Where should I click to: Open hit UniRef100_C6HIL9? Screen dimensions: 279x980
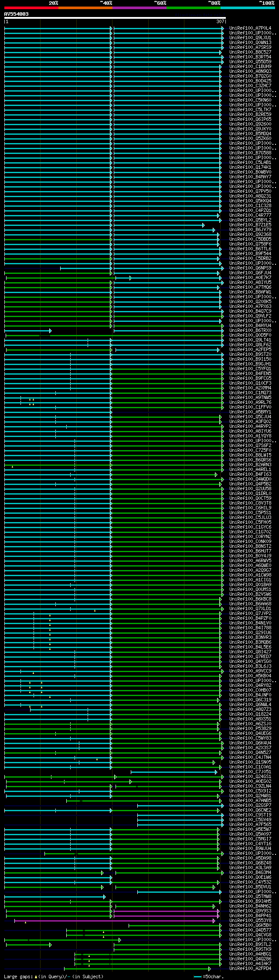[x=250, y=508]
